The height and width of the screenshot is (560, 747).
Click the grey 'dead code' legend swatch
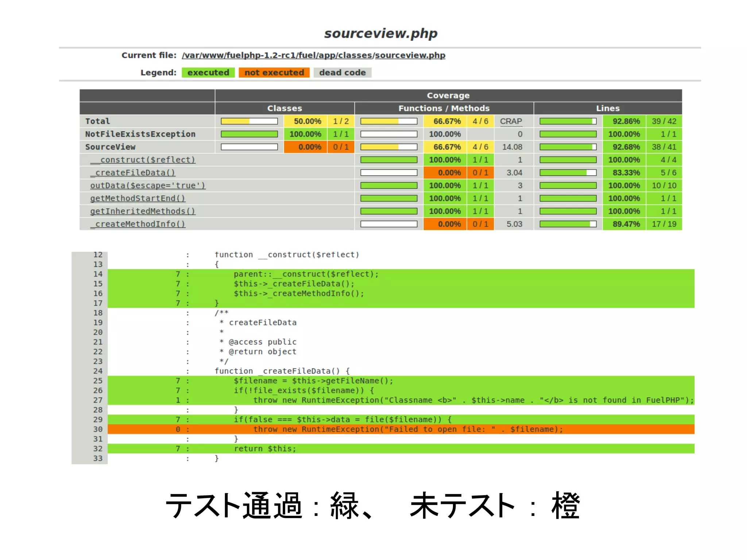click(x=342, y=73)
